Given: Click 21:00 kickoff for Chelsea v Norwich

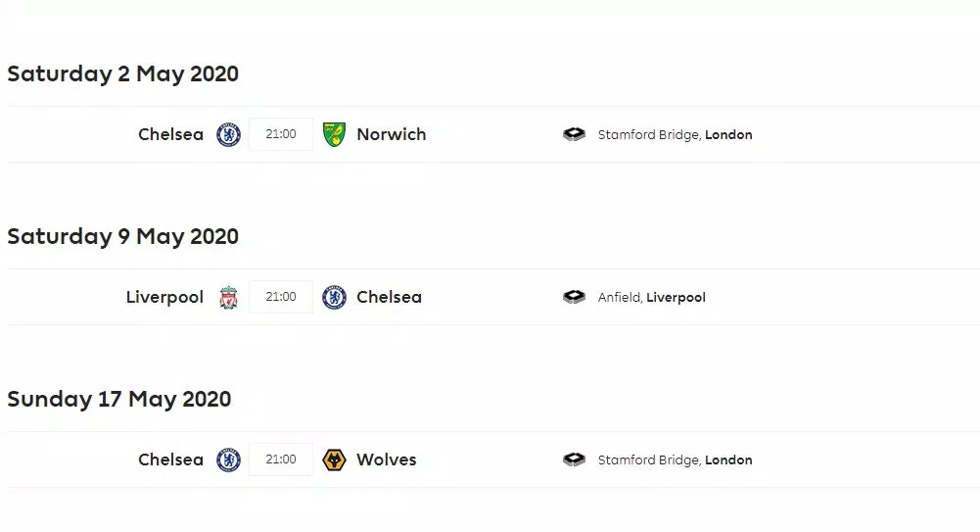Looking at the screenshot, I should click(281, 134).
